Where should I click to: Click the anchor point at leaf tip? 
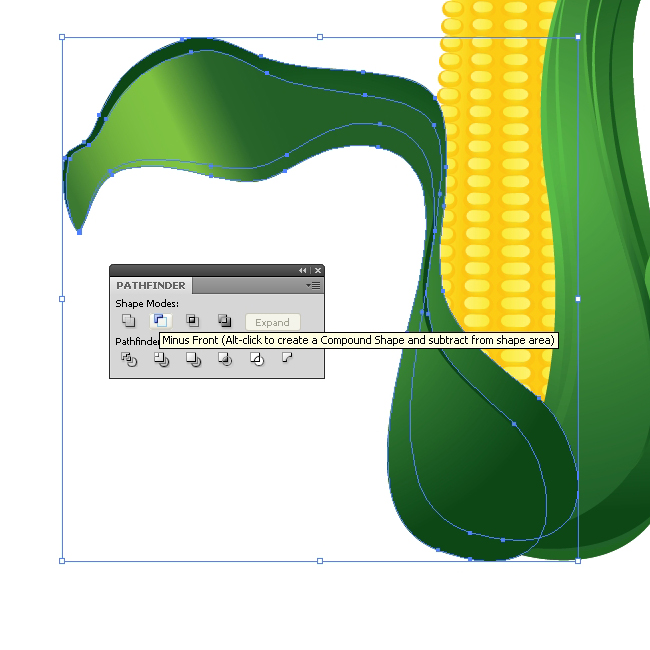click(x=80, y=233)
